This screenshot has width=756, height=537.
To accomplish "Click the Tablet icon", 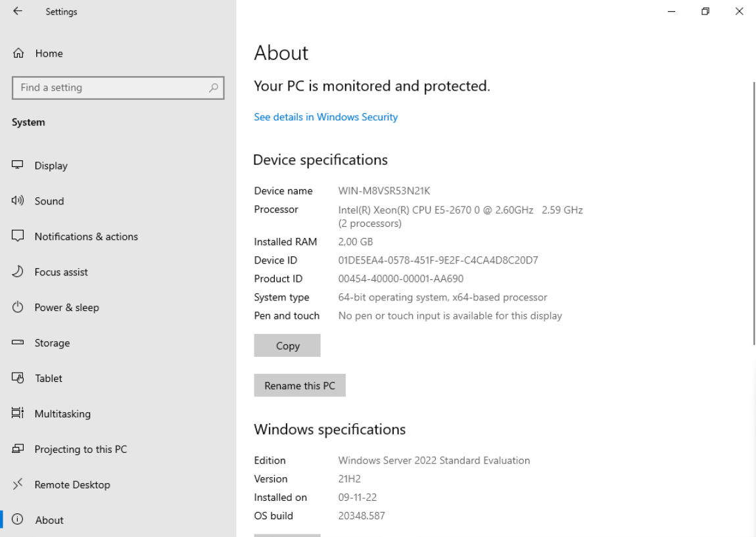I will pyautogui.click(x=17, y=378).
